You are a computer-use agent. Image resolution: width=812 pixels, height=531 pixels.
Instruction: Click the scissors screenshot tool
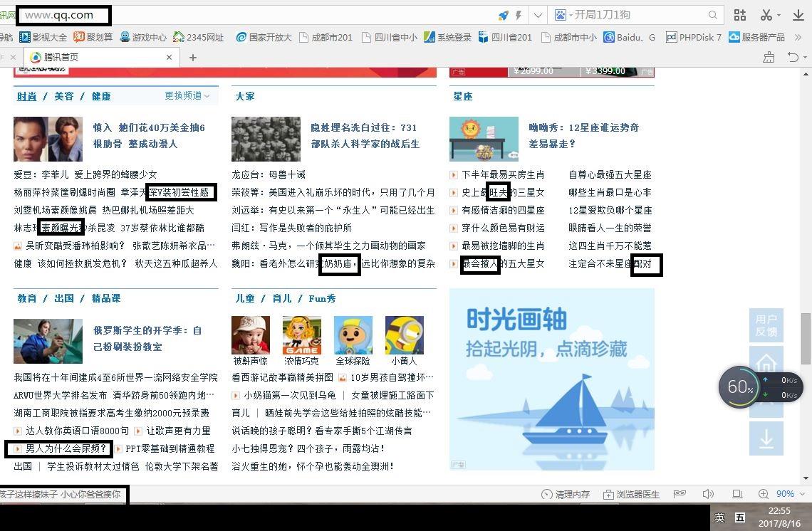[x=766, y=15]
